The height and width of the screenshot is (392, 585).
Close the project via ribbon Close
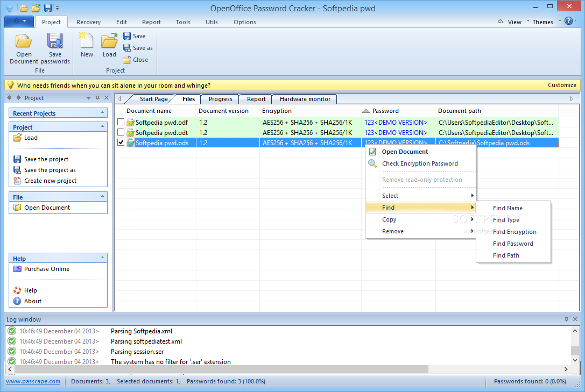[136, 60]
